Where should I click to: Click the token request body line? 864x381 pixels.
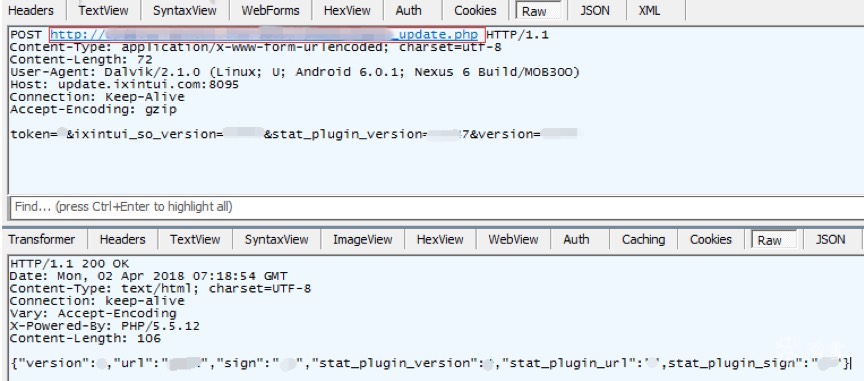coord(294,134)
